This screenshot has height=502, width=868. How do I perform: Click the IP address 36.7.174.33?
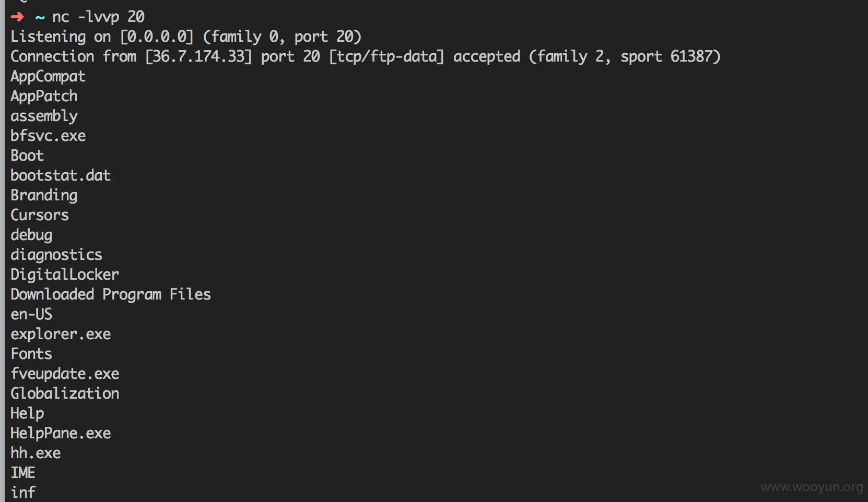[198, 56]
